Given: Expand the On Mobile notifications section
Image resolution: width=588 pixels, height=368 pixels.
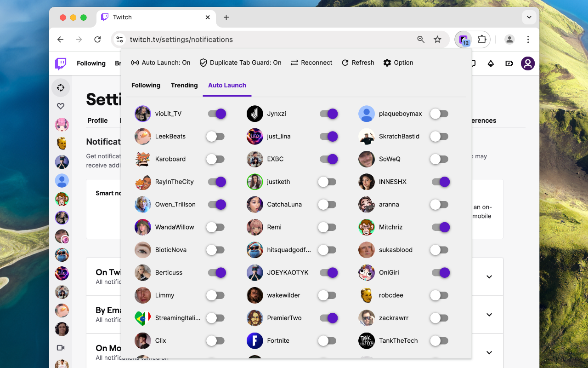Looking at the screenshot, I should pos(489,352).
